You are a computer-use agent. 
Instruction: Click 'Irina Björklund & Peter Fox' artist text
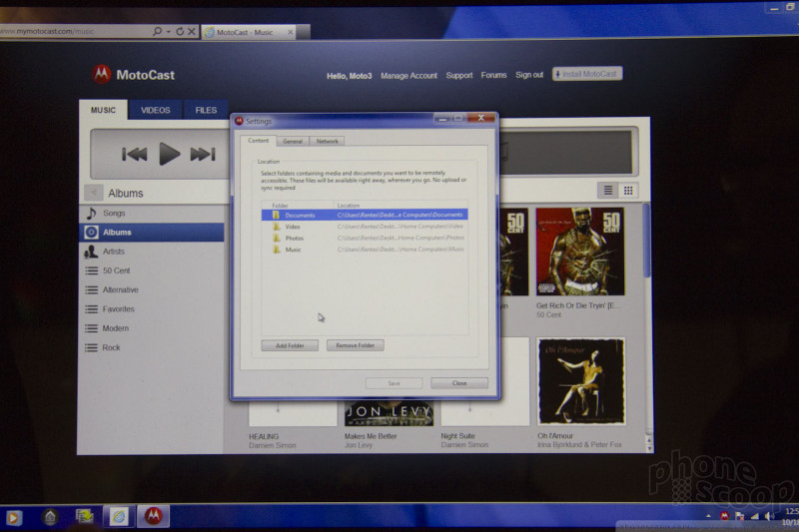pos(579,444)
